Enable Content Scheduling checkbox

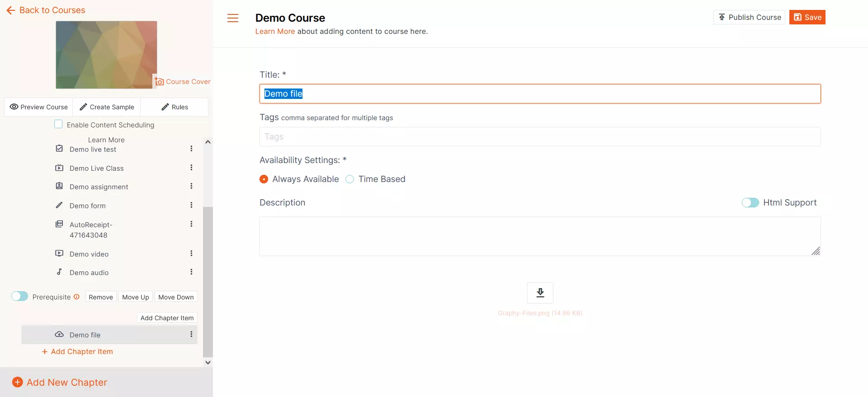click(58, 124)
